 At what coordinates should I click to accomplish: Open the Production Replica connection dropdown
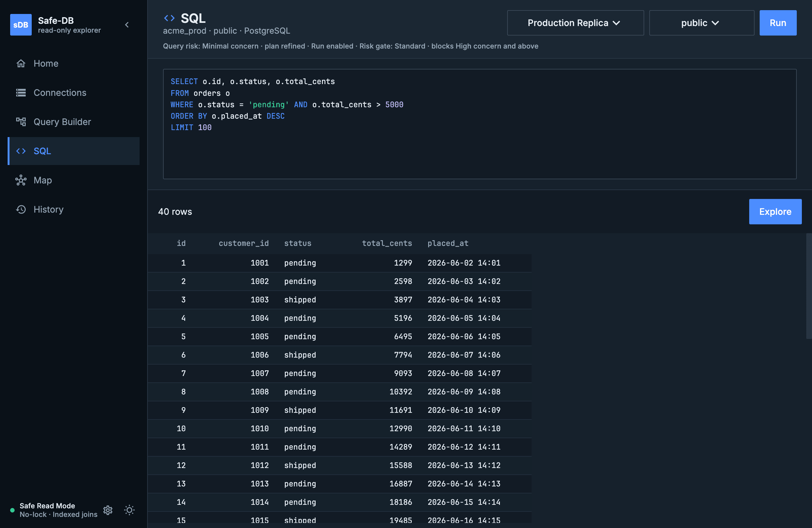pyautogui.click(x=575, y=23)
